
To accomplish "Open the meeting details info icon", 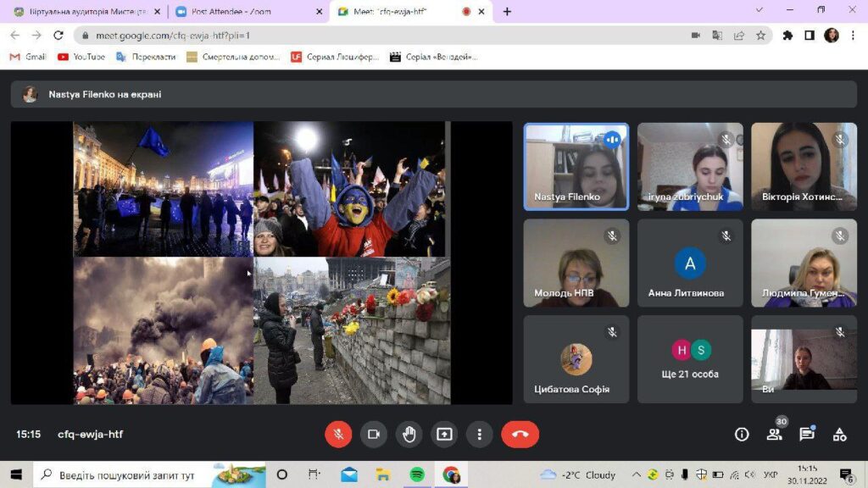I will [742, 435].
